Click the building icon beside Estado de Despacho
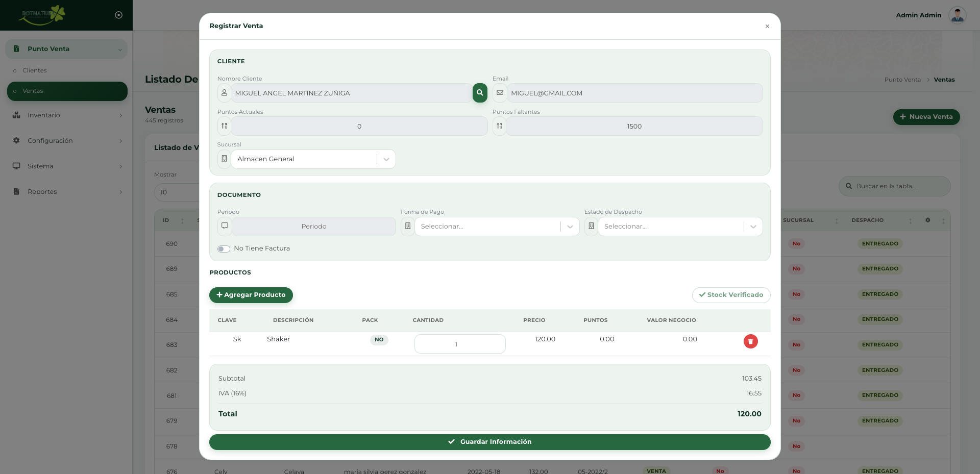 click(x=591, y=226)
